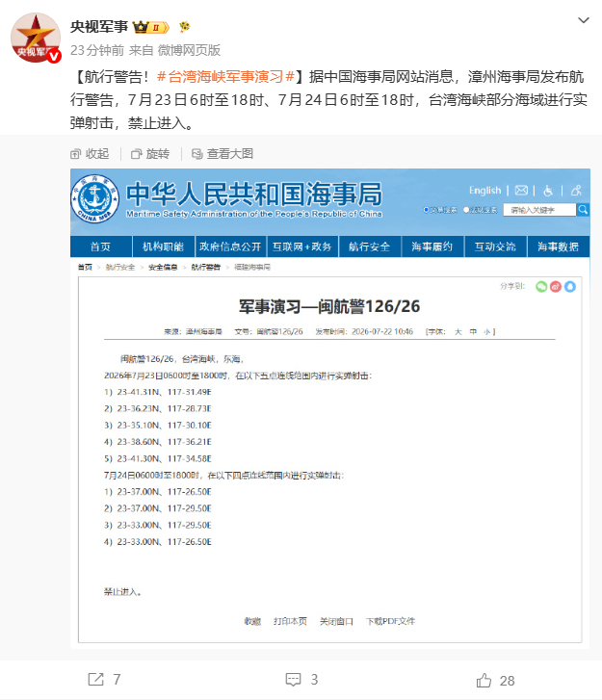The image size is (602, 700).
Task: Open the 机构职能 navigation tab
Action: (163, 246)
